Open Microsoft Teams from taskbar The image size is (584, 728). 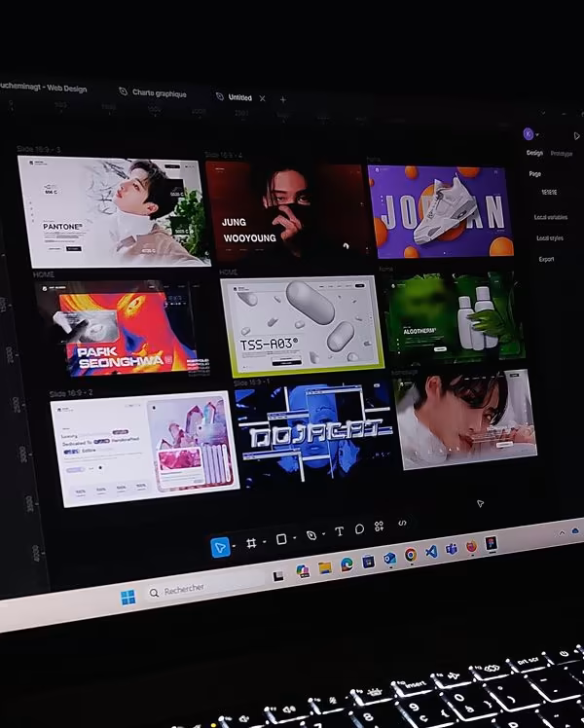452,549
